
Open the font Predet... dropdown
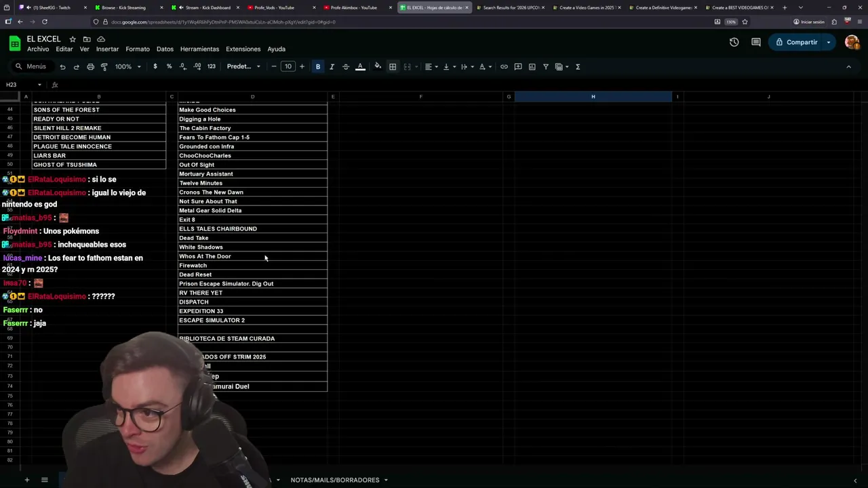click(243, 66)
